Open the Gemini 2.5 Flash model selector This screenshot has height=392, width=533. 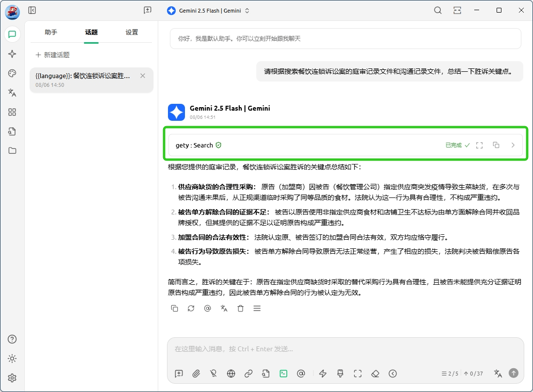pos(208,11)
